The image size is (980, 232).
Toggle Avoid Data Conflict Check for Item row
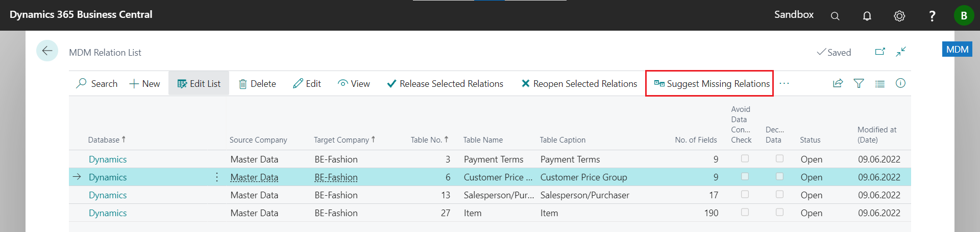point(745,212)
